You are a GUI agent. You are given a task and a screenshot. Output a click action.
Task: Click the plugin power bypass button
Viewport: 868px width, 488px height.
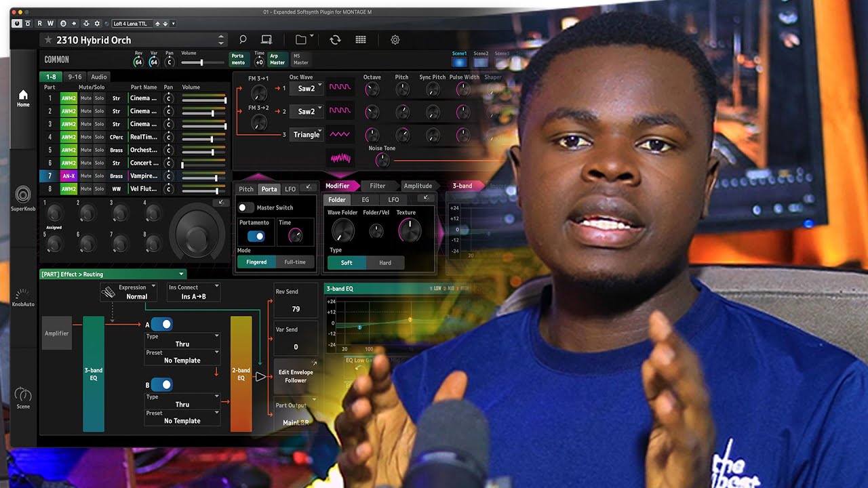[17, 23]
